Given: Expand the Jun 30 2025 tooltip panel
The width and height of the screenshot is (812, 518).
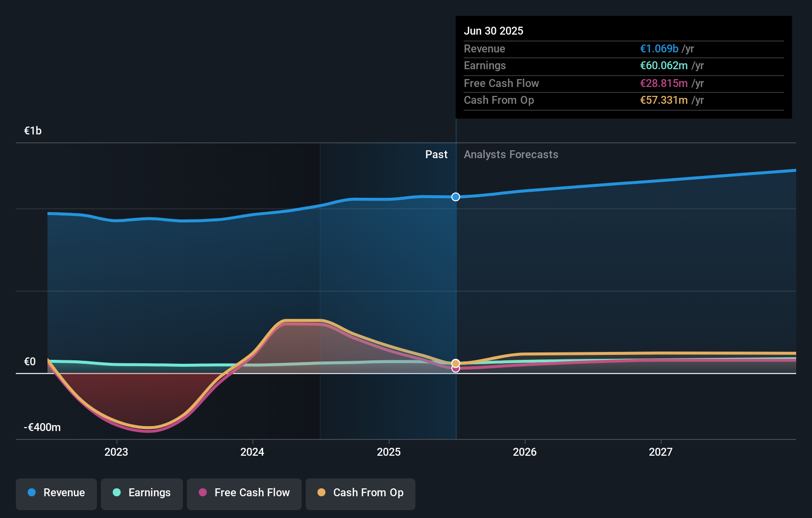Looking at the screenshot, I should 494,31.
